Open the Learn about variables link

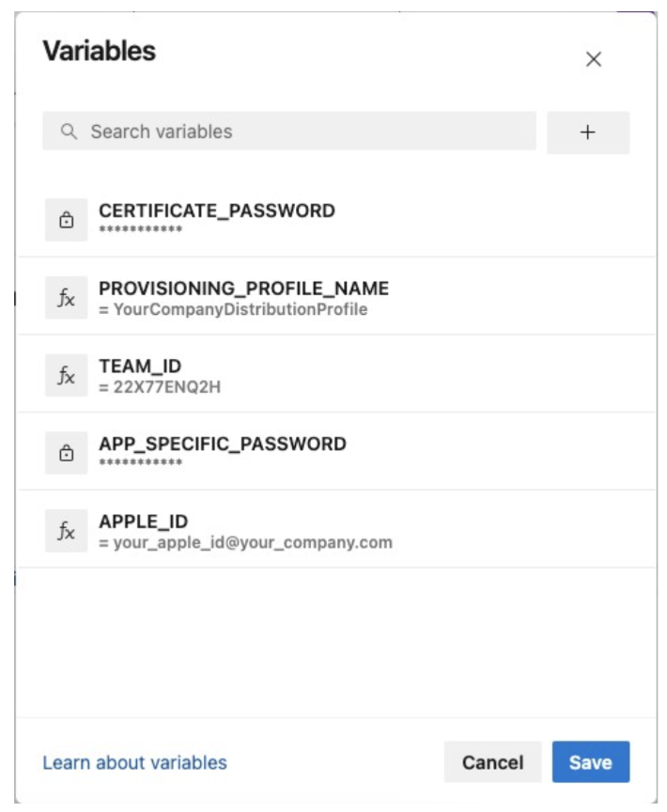(x=134, y=762)
